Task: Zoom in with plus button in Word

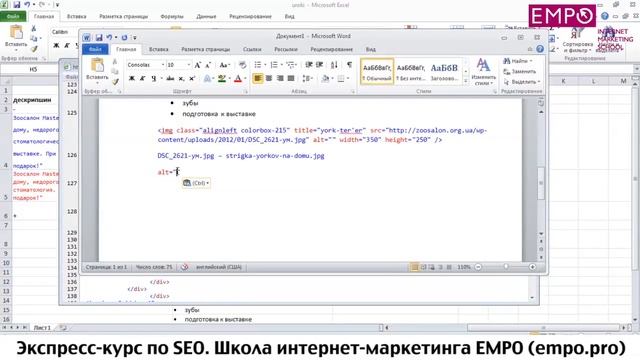Action: (x=532, y=267)
